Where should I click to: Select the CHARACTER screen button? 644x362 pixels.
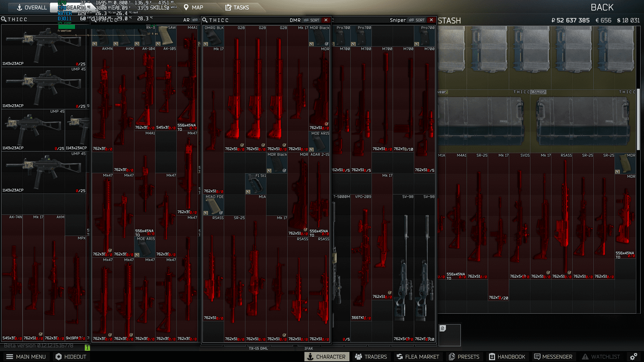pyautogui.click(x=326, y=357)
